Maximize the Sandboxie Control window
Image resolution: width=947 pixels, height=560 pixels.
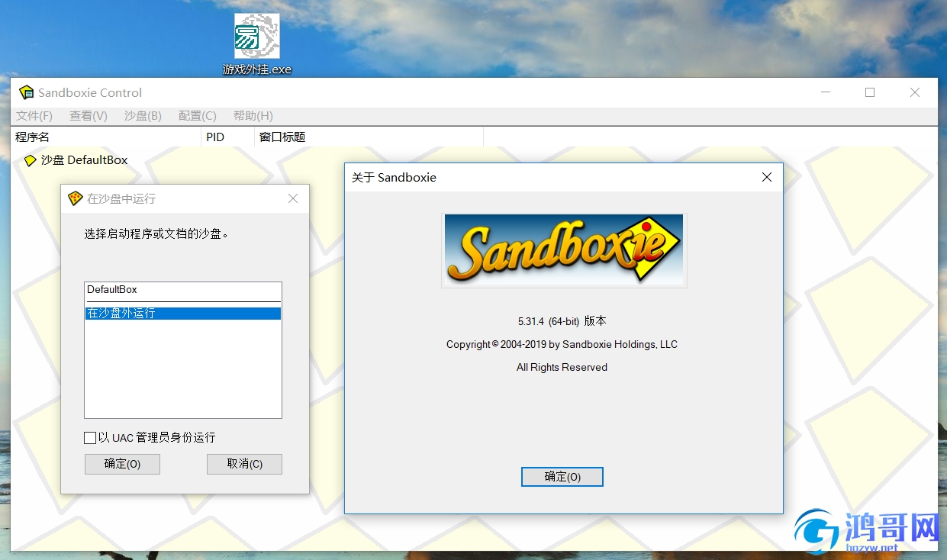pyautogui.click(x=870, y=92)
